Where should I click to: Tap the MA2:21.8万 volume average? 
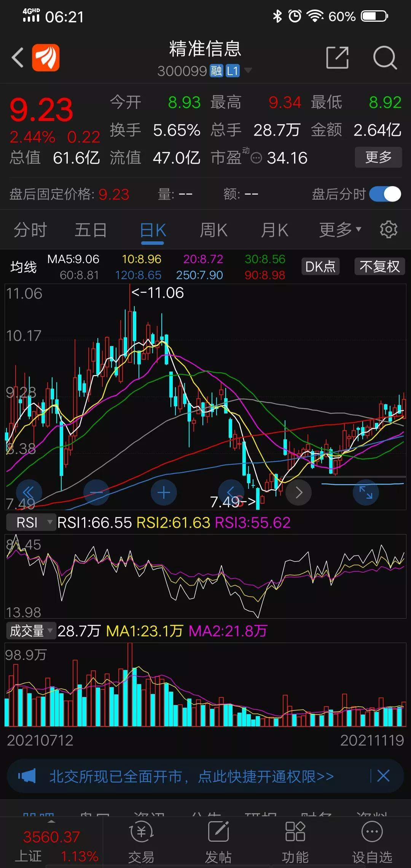(228, 631)
